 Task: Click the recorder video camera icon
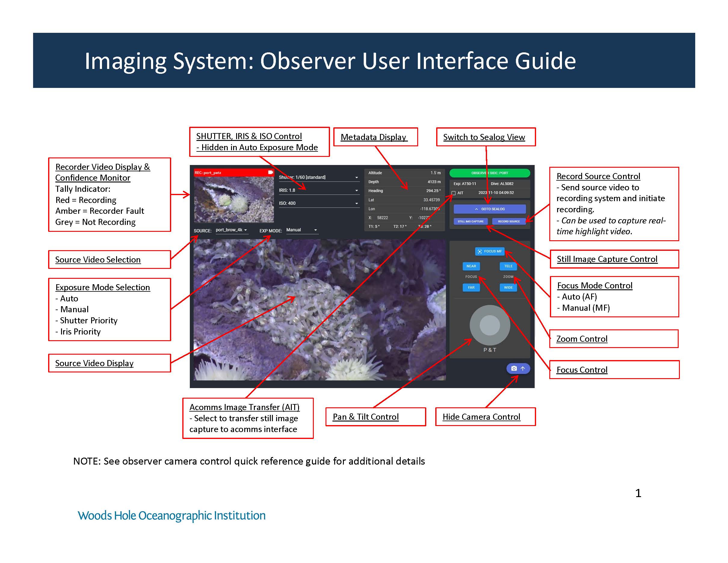pyautogui.click(x=270, y=173)
